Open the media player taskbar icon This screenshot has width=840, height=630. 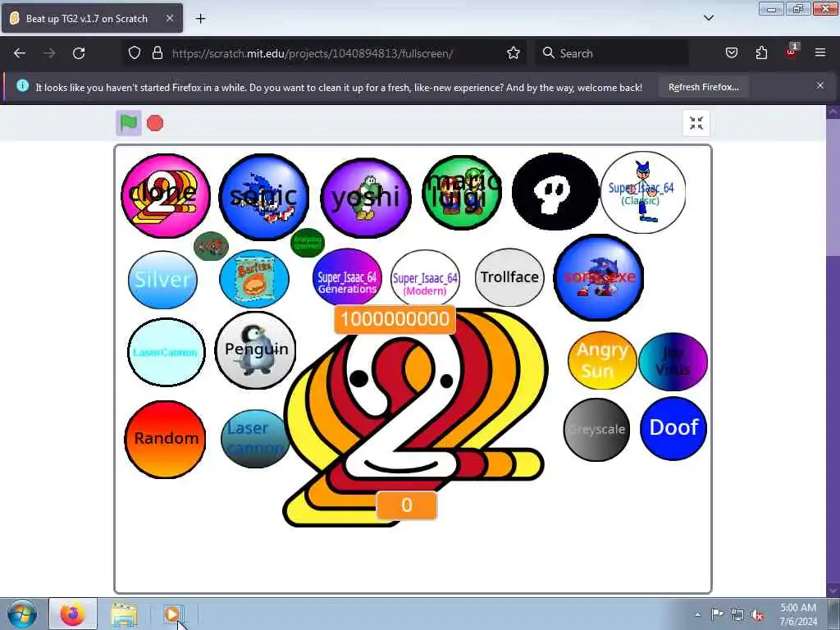(172, 614)
